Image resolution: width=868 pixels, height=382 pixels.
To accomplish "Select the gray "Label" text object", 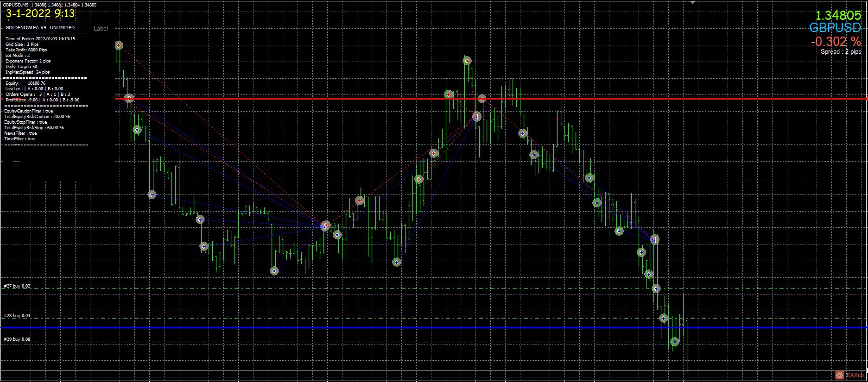I will [101, 29].
